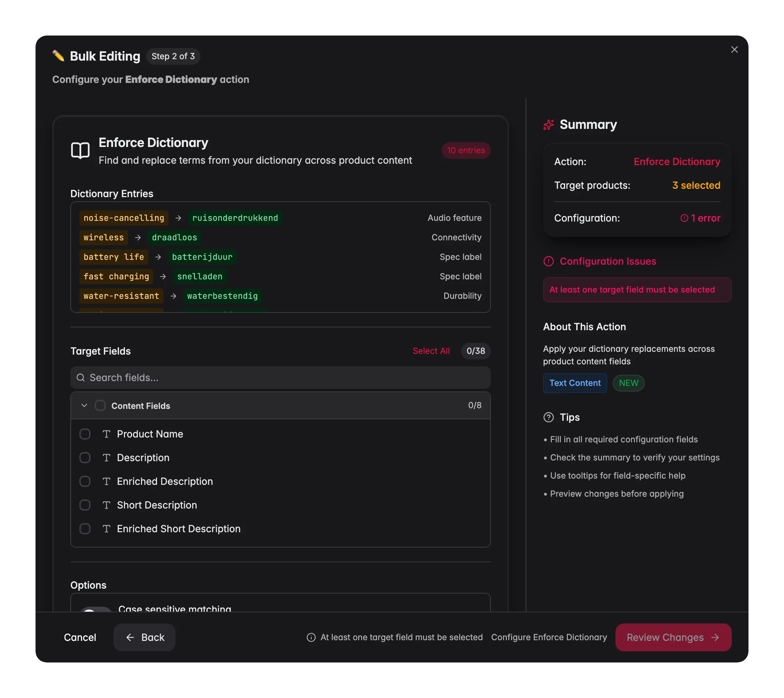Click the ruisonderdrukkend replacement term

pyautogui.click(x=235, y=218)
